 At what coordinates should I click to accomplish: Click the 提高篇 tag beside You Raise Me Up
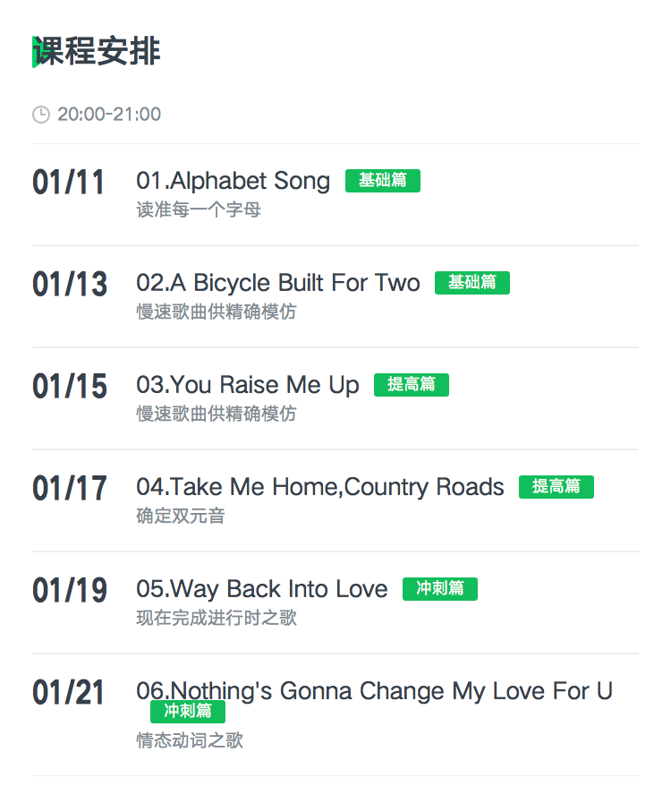click(412, 385)
